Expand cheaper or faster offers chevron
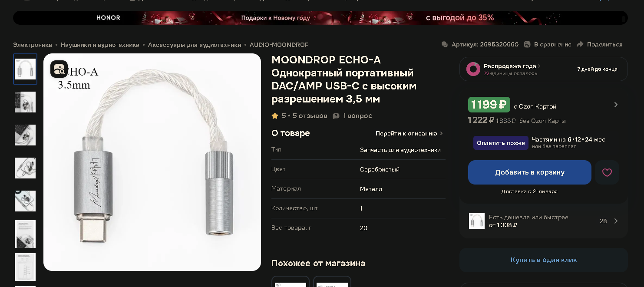 pos(616,221)
